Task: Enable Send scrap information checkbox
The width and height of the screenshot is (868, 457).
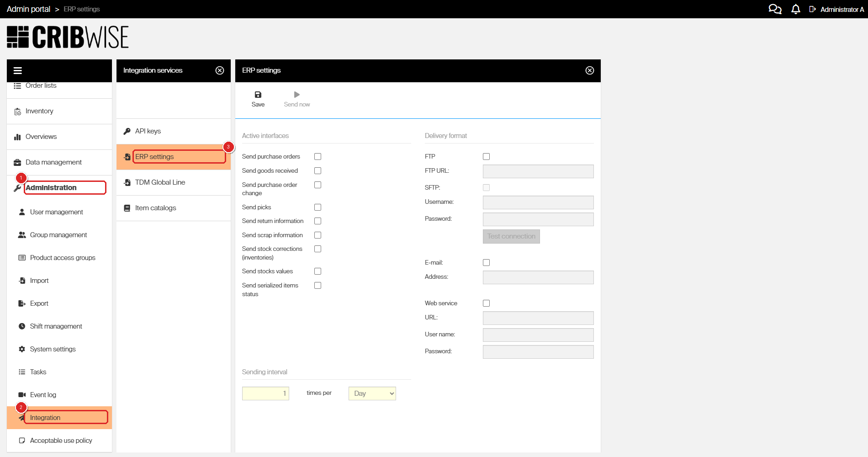Action: click(318, 235)
